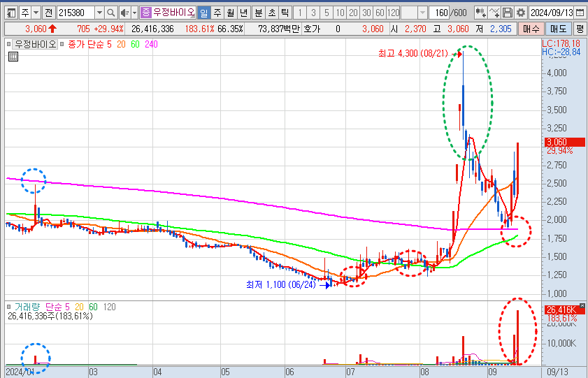Click the add indicator line icon
Image resolution: width=588 pixels, height=378 pixels.
(494, 13)
